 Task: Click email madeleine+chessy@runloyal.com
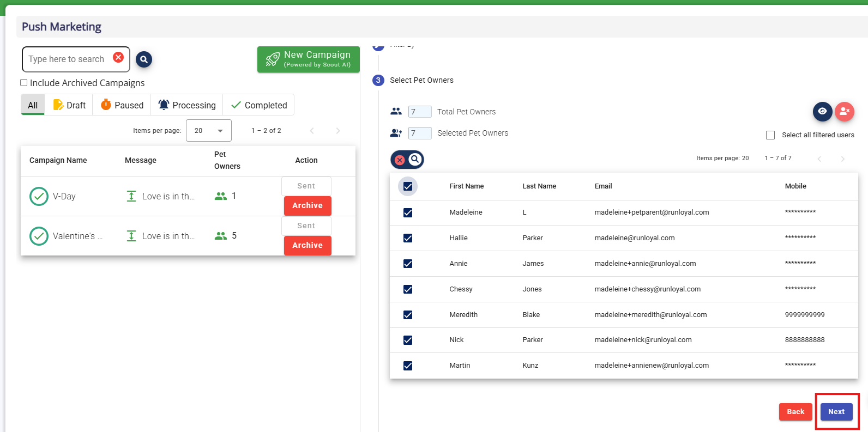click(x=648, y=289)
